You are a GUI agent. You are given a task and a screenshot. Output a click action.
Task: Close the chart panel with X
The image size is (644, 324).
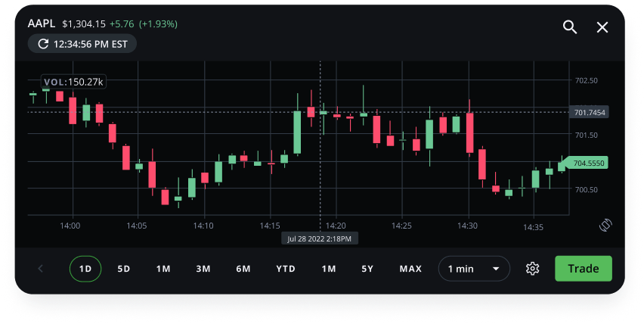(x=602, y=27)
